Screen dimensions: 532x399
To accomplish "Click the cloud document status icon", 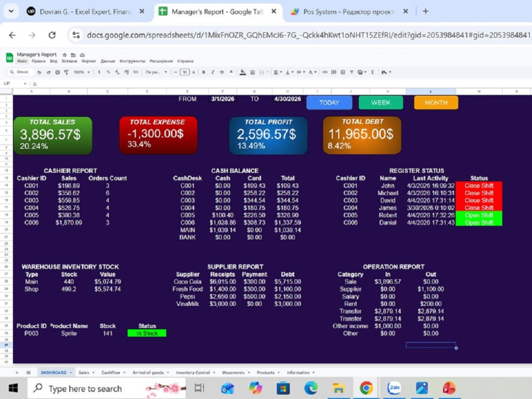I will (82, 55).
